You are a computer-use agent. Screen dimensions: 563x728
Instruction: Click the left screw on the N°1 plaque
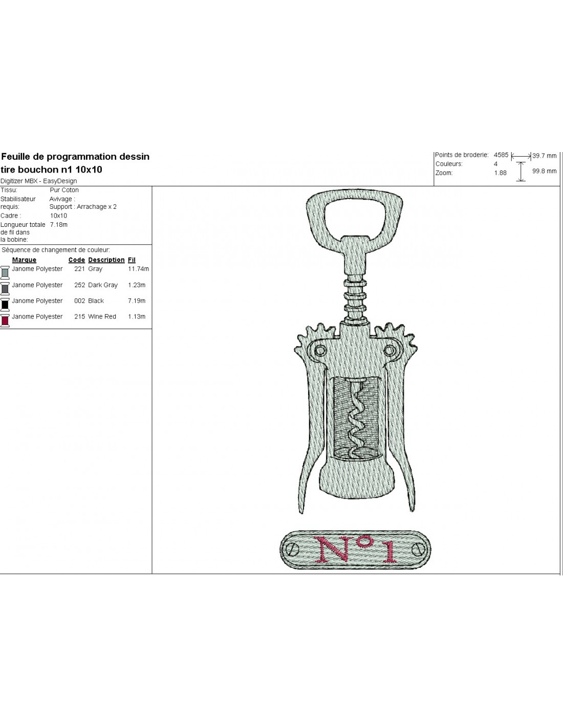pos(291,549)
